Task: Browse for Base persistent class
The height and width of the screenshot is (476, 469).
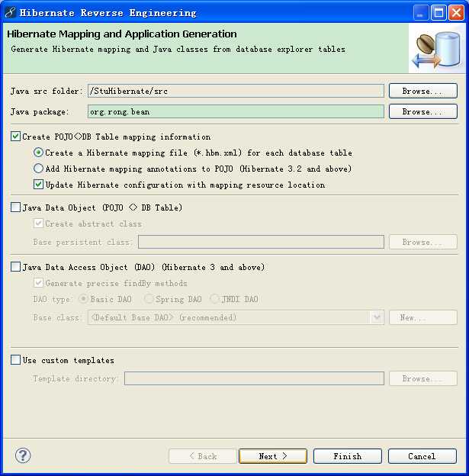Action: 422,242
